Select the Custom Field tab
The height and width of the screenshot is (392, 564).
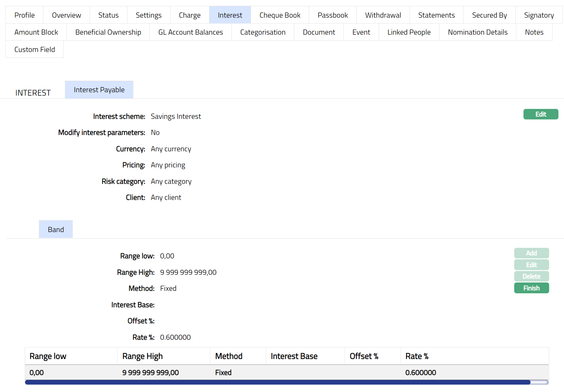pos(35,50)
